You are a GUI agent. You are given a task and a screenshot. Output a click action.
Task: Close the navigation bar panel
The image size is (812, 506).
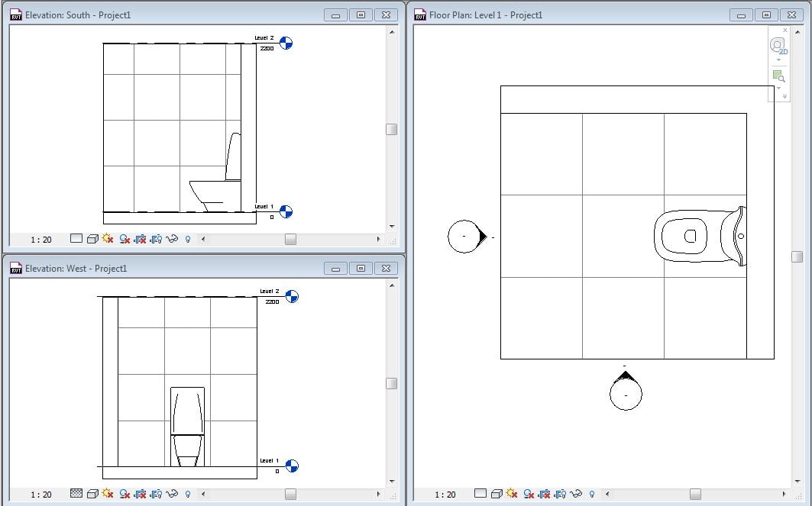(785, 30)
